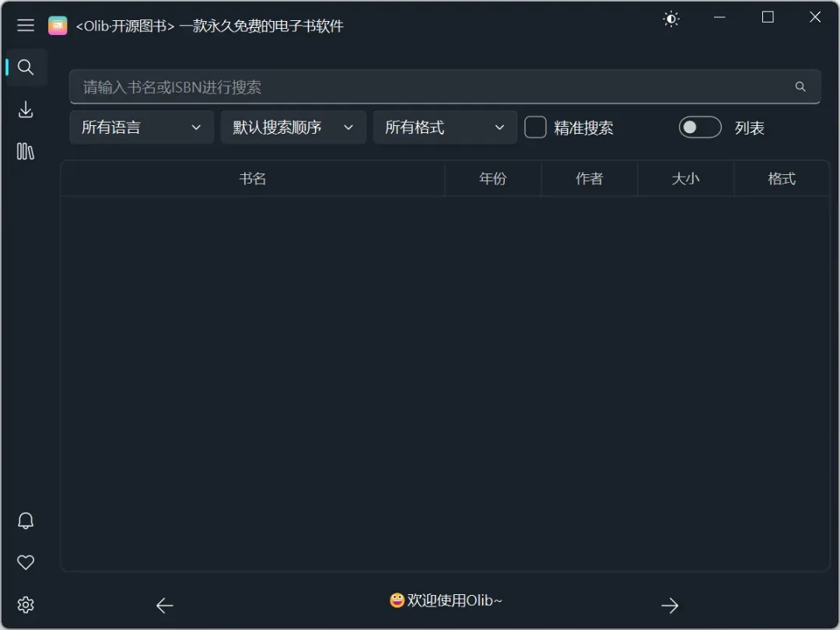The width and height of the screenshot is (840, 630).
Task: Expand the 默认搜索顺序 sort order dropdown
Action: pyautogui.click(x=293, y=127)
